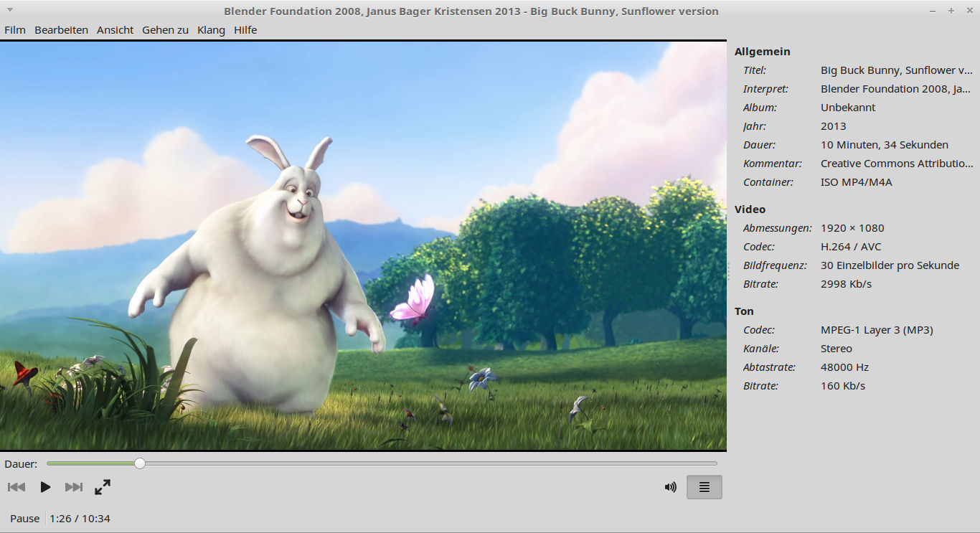Open the Hilfe menu
The width and height of the screenshot is (980, 533).
(245, 30)
